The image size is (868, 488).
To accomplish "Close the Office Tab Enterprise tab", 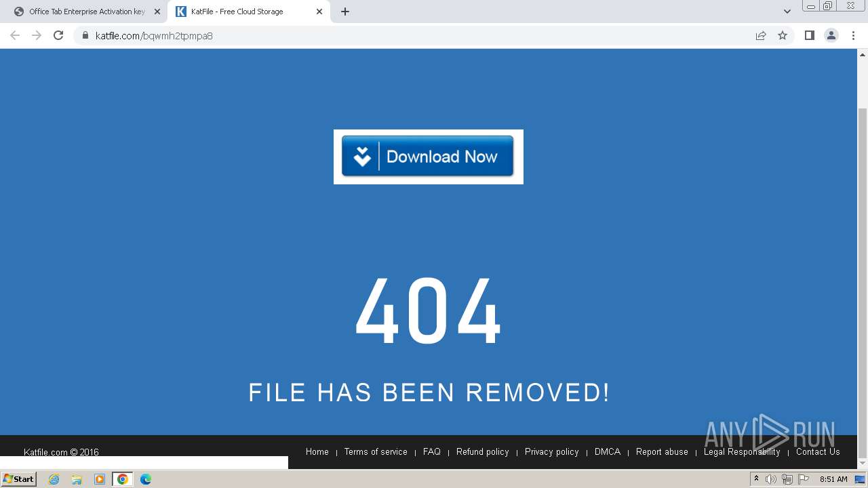I will [157, 12].
